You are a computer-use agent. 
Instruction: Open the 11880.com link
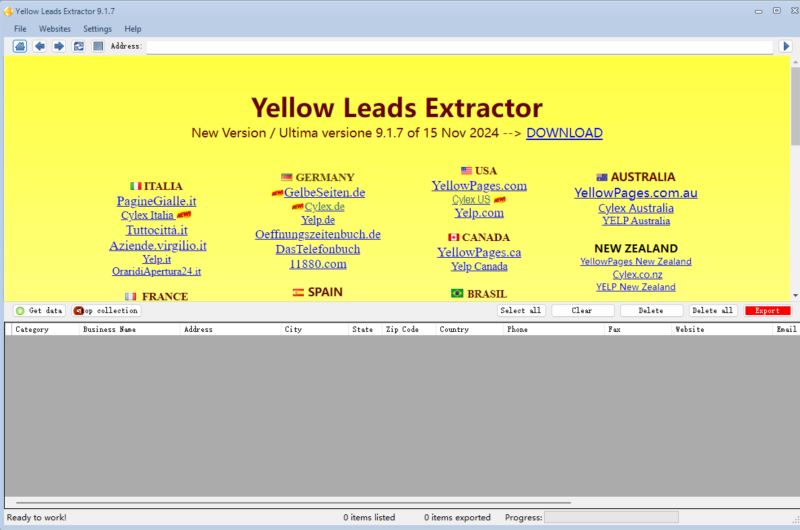tap(318, 264)
